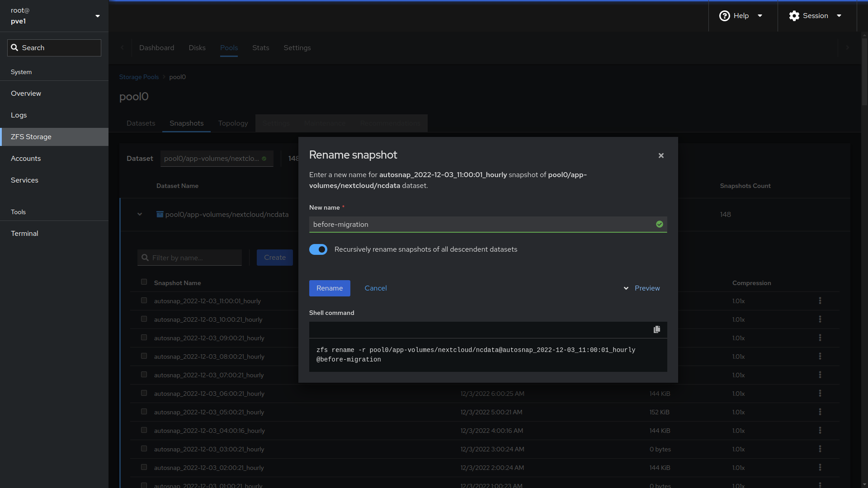
Task: Click the Session gear icon
Action: [794, 16]
